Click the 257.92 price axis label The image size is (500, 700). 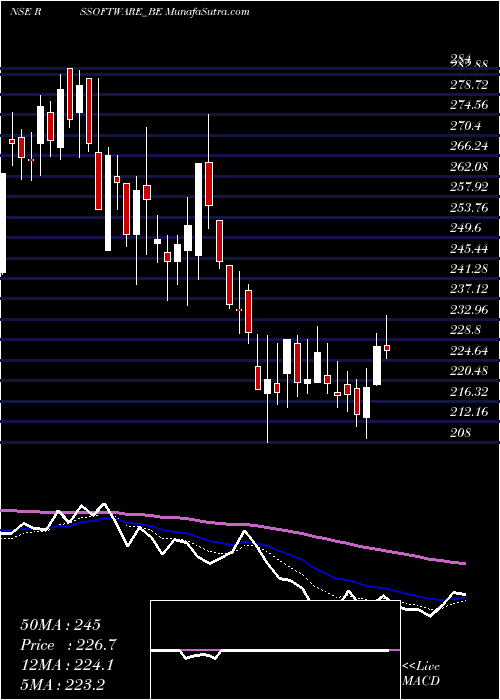pos(469,187)
